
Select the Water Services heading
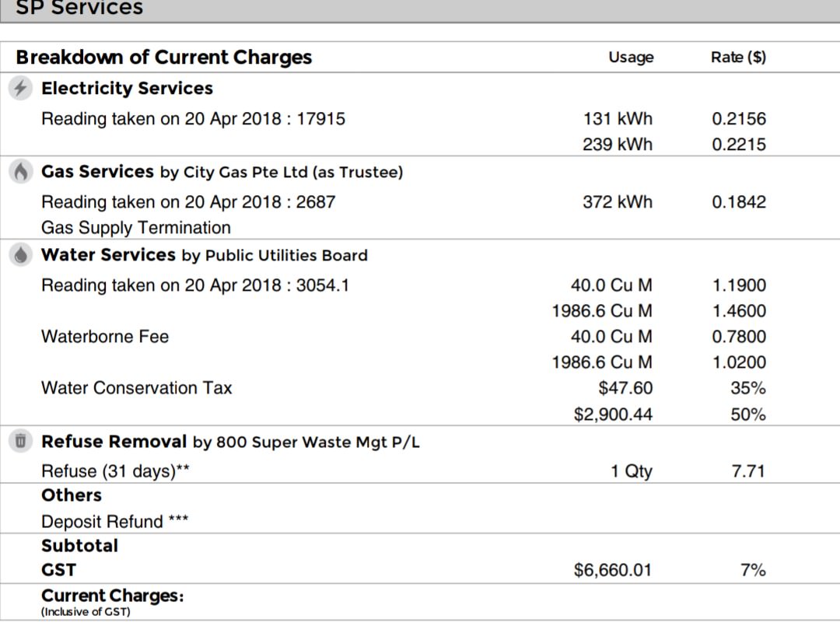coord(108,255)
